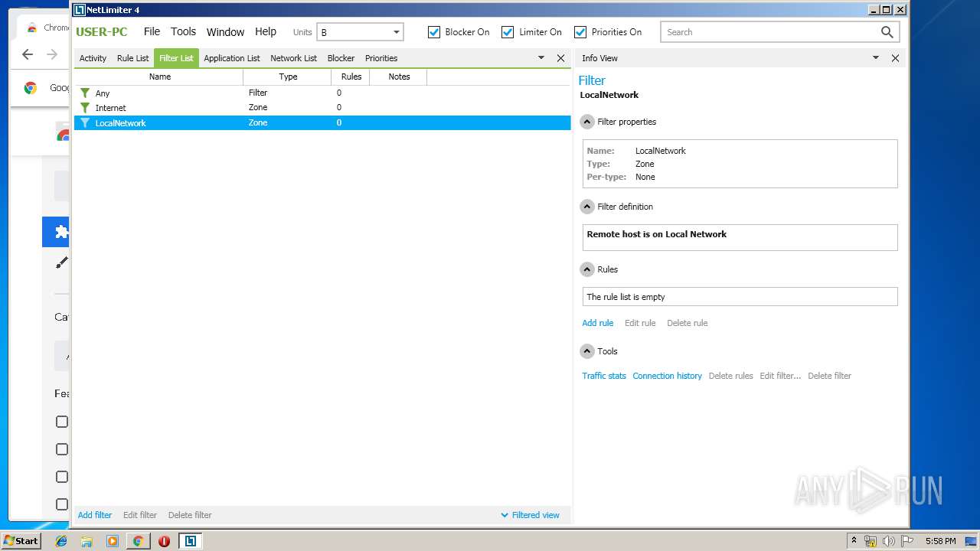Open the tab list dropdown arrow of left pane
This screenshot has height=551, width=980.
(541, 58)
